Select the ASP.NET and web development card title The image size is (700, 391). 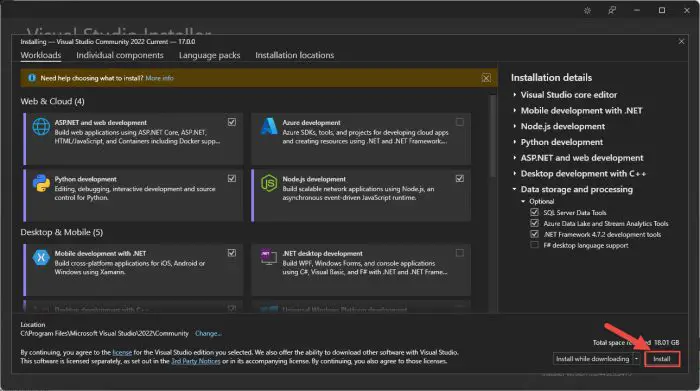click(100, 122)
